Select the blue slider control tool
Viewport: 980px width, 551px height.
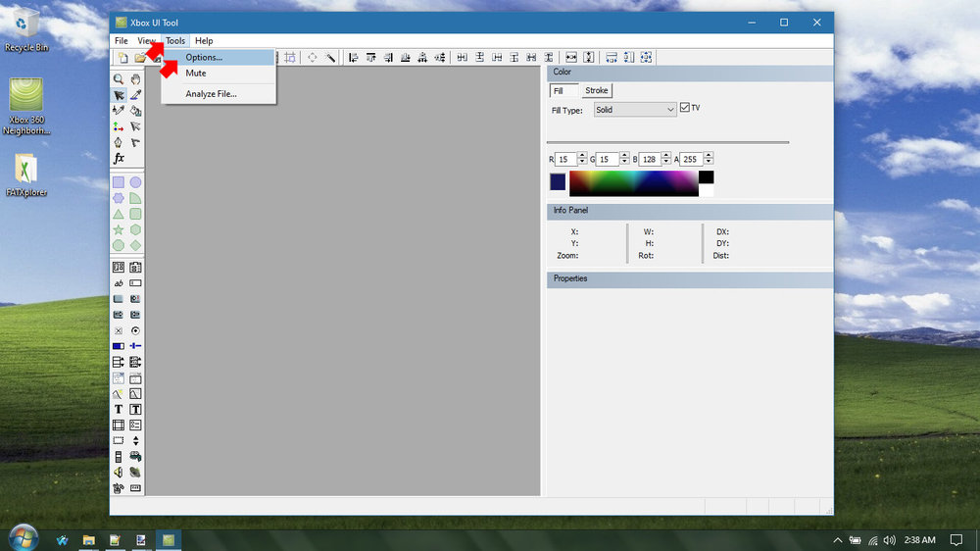pyautogui.click(x=135, y=346)
